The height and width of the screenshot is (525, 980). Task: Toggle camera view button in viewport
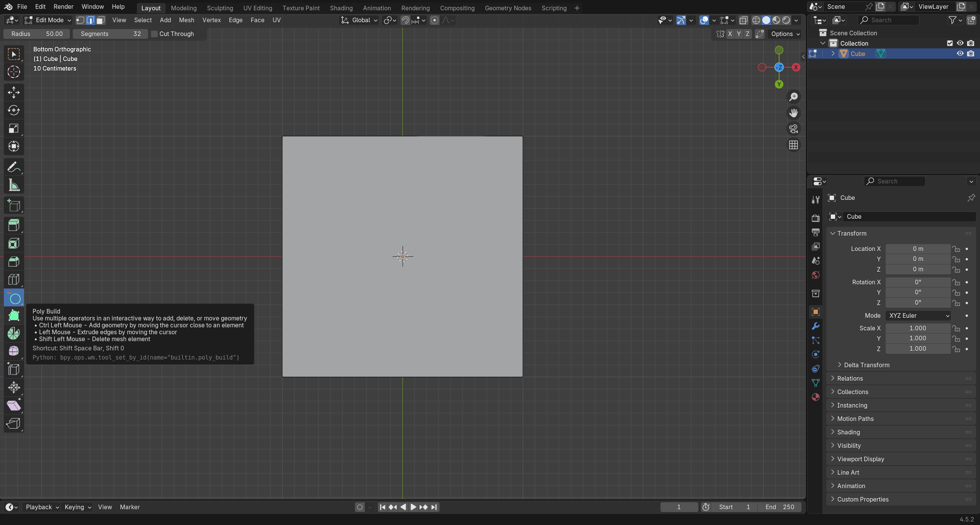793,129
